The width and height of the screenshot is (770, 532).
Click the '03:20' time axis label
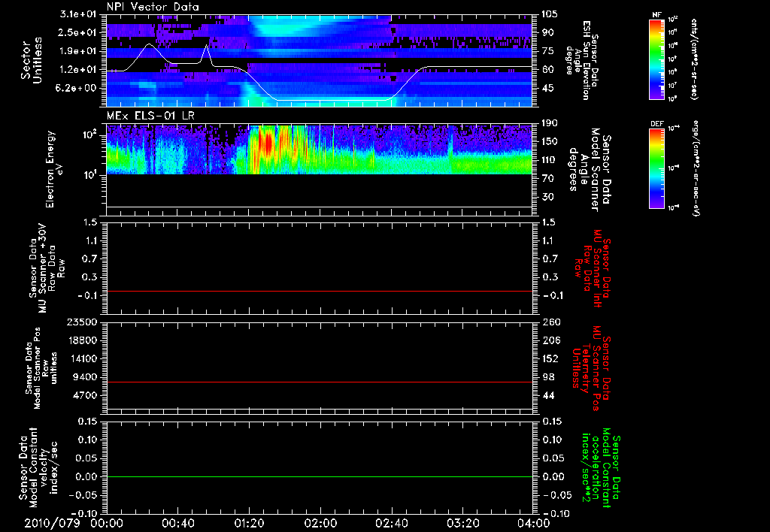462,523
